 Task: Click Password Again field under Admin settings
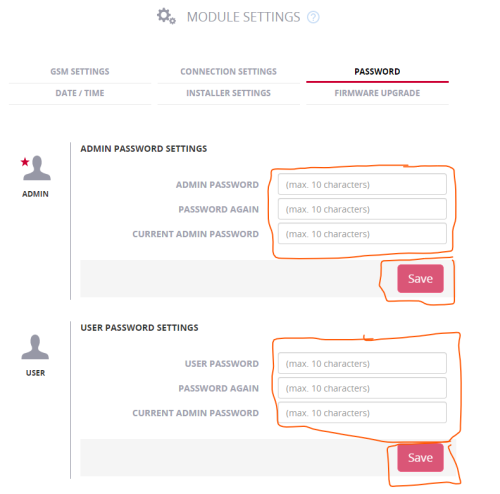[362, 209]
